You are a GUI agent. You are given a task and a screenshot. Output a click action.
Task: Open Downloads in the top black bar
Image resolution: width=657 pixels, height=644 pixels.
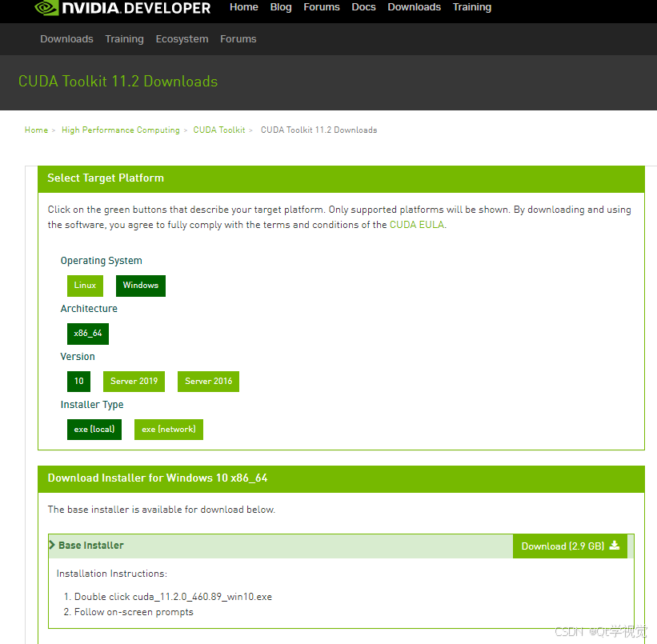[x=414, y=7]
